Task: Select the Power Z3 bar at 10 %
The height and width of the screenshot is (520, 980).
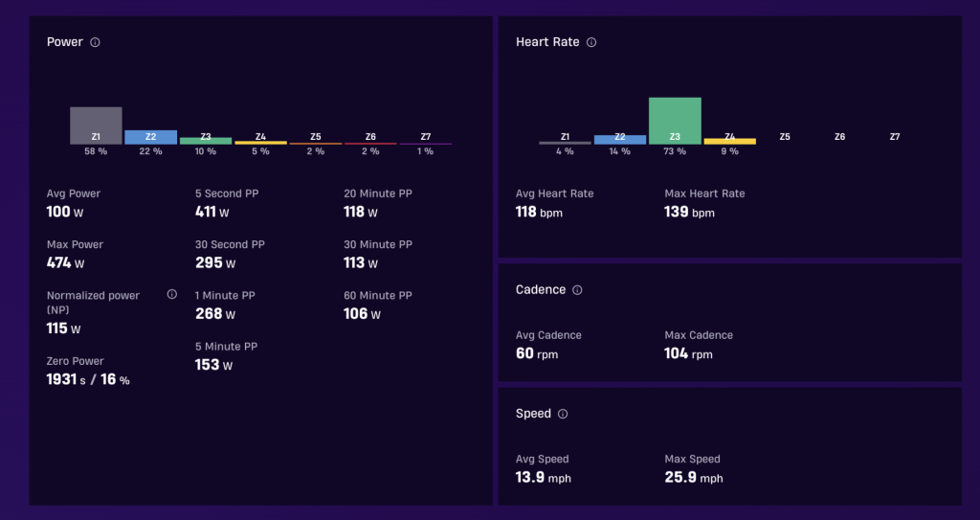Action: pos(206,141)
